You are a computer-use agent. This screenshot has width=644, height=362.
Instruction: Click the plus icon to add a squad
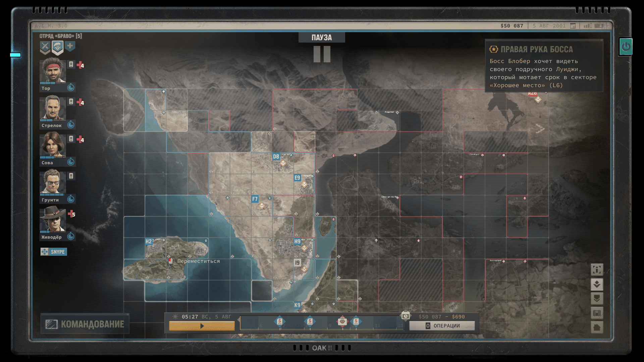point(70,46)
